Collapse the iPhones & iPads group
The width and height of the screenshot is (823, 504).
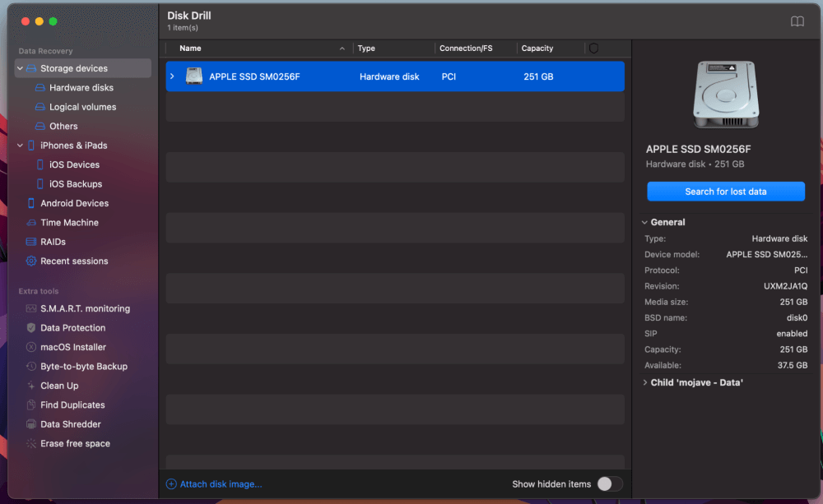pos(20,146)
